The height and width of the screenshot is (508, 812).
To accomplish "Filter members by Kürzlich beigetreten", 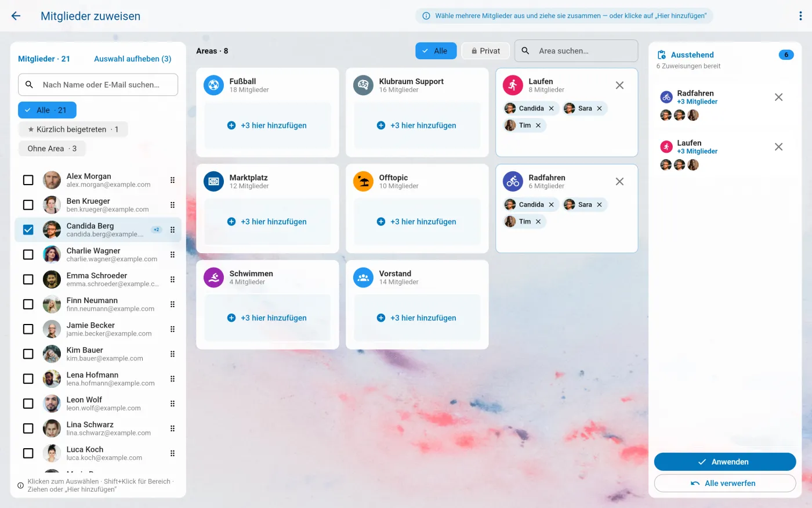I will (x=73, y=129).
